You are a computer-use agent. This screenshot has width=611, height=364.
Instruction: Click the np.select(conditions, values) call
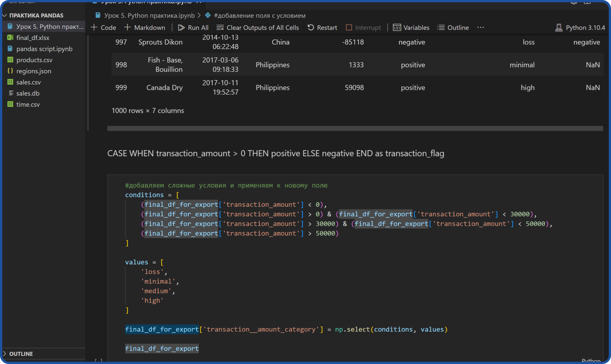tap(391, 330)
